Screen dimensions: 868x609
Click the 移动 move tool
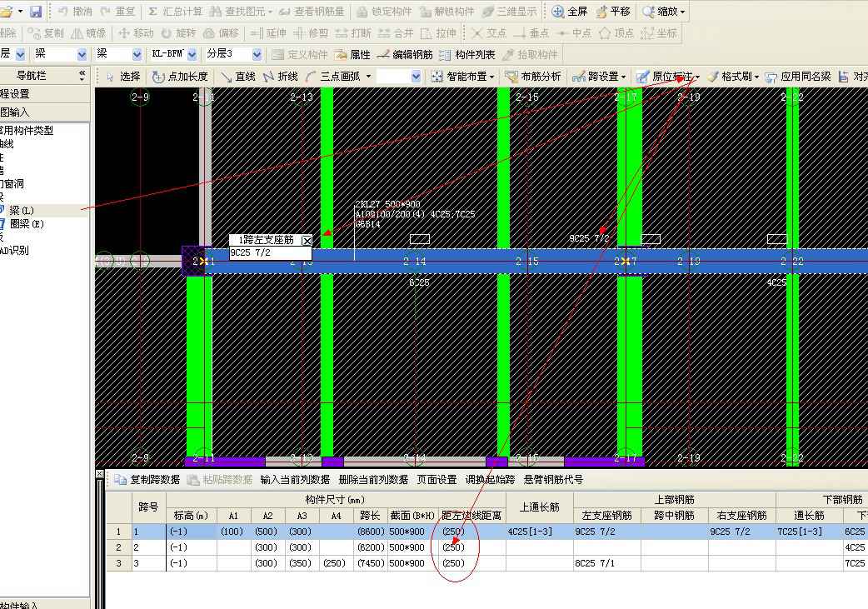point(136,33)
